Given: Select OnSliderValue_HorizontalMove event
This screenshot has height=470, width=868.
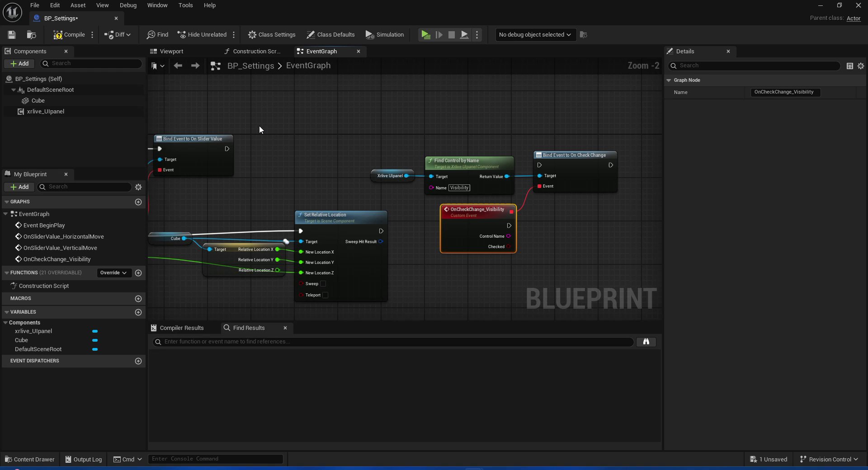Looking at the screenshot, I should pos(63,237).
